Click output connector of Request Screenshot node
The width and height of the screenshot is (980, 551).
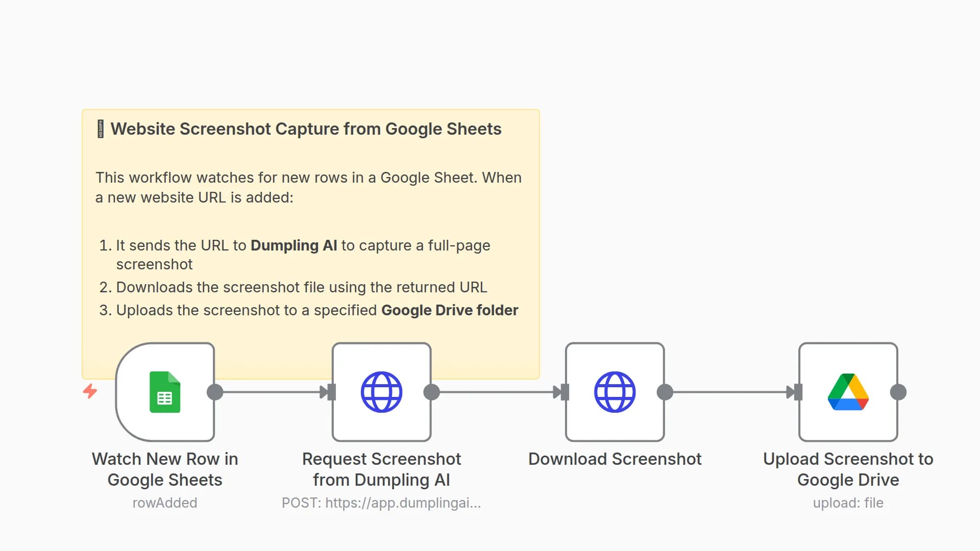(x=432, y=392)
